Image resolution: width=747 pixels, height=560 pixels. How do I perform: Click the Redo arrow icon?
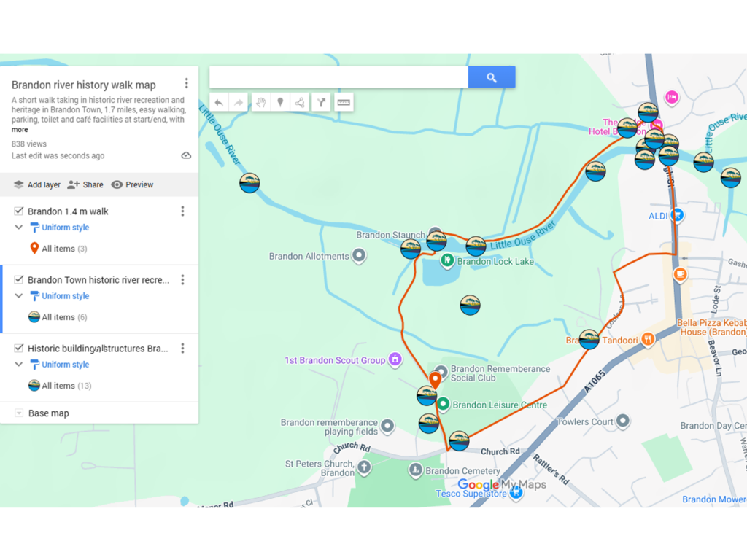(x=238, y=102)
